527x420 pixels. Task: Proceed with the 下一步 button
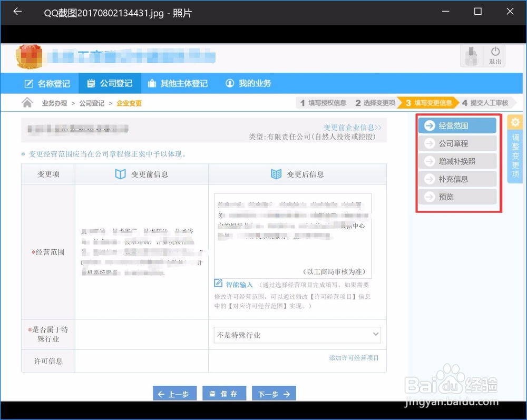274,393
